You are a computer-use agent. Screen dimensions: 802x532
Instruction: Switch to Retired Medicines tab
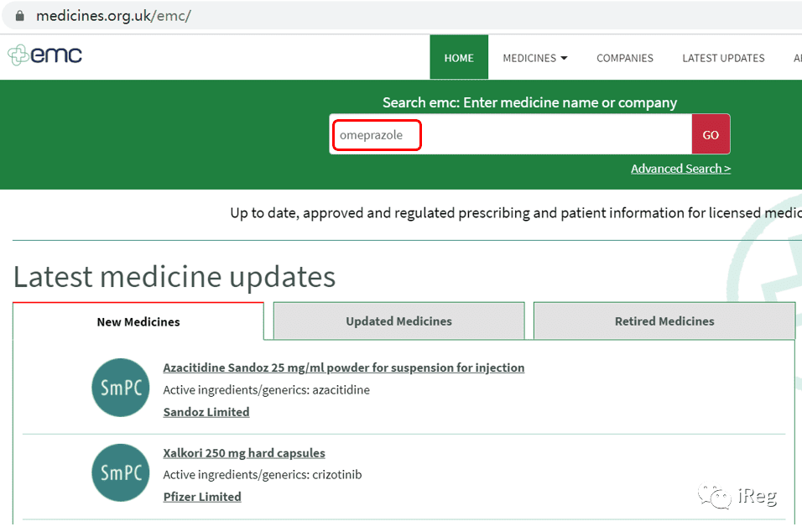[664, 321]
